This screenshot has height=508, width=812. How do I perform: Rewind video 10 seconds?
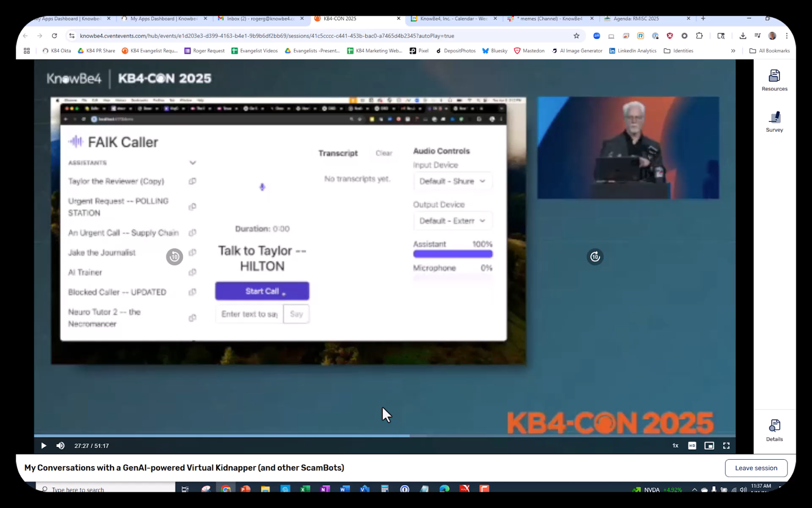pos(175,257)
